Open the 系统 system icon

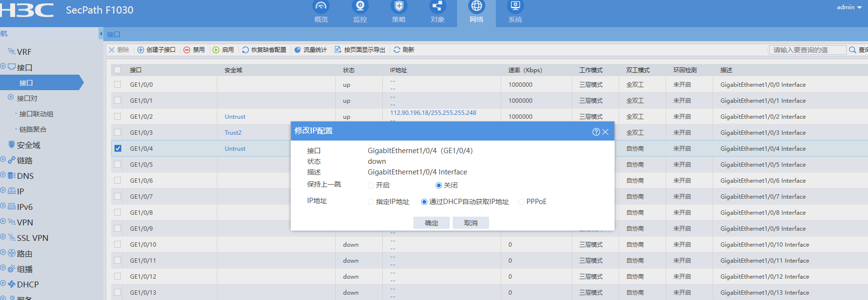515,7
